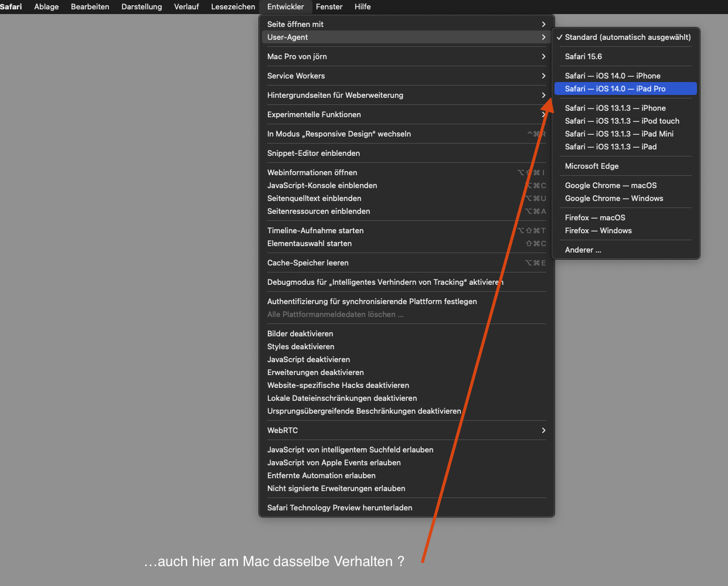This screenshot has height=586, width=728.
Task: Open Webinformationen öffnen
Action: pos(407,172)
